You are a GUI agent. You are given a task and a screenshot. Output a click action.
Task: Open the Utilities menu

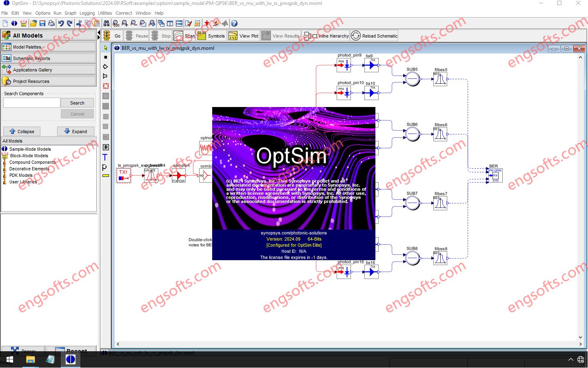(105, 13)
